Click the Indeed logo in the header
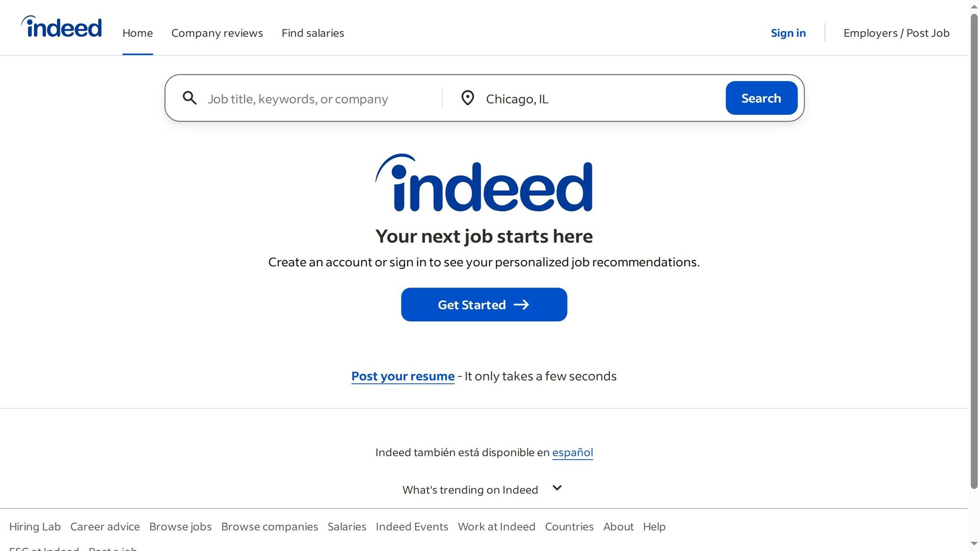980x551 pixels. tap(62, 27)
